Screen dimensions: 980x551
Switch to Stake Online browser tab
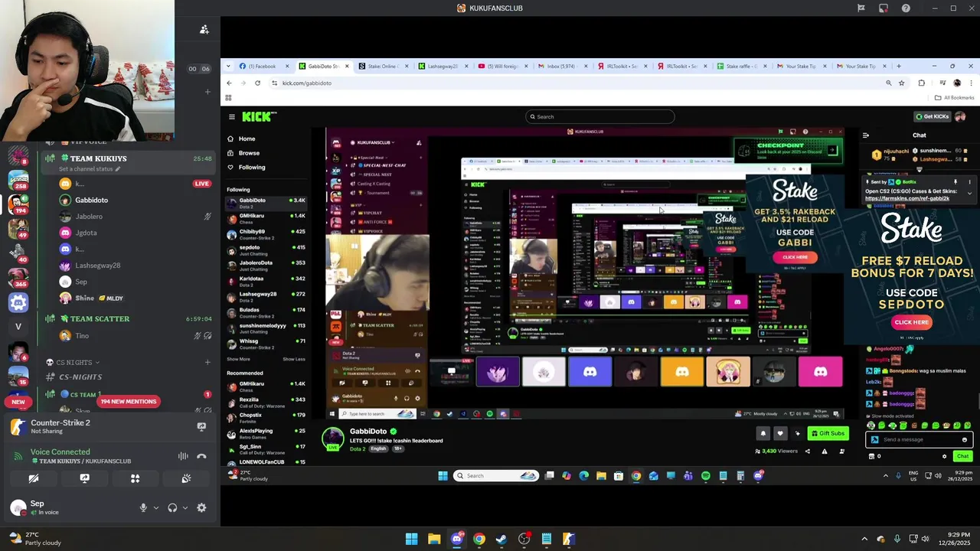point(383,66)
